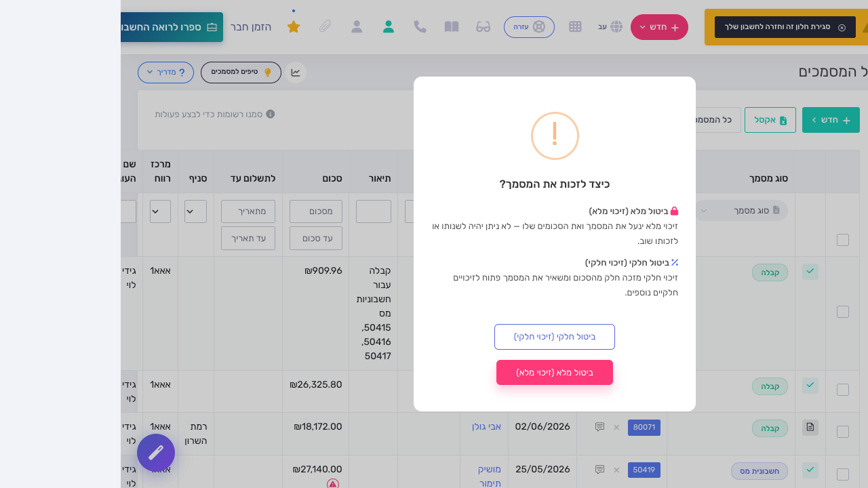This screenshot has height=488, width=868.
Task: Toggle the select-all checkbox in table header
Action: [843, 240]
